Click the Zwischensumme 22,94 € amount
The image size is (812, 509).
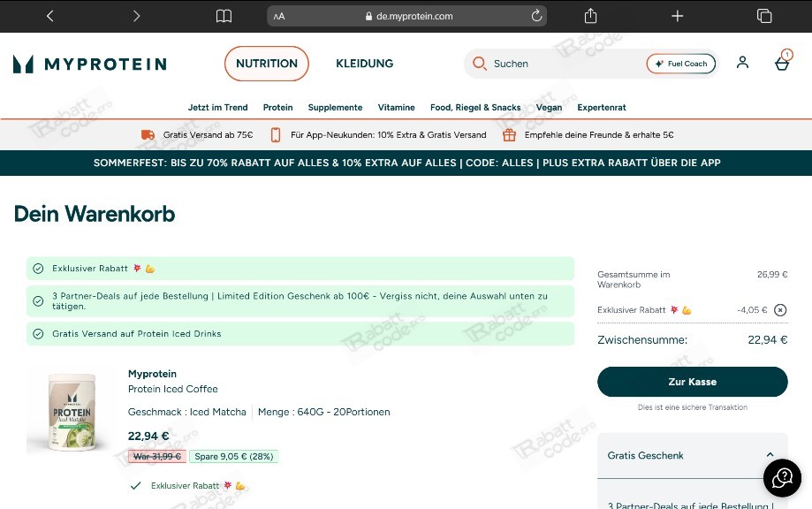(x=768, y=340)
